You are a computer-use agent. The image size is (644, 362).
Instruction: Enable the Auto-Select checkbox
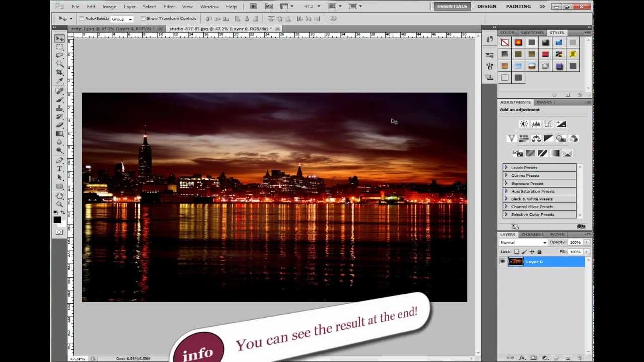pos(82,18)
